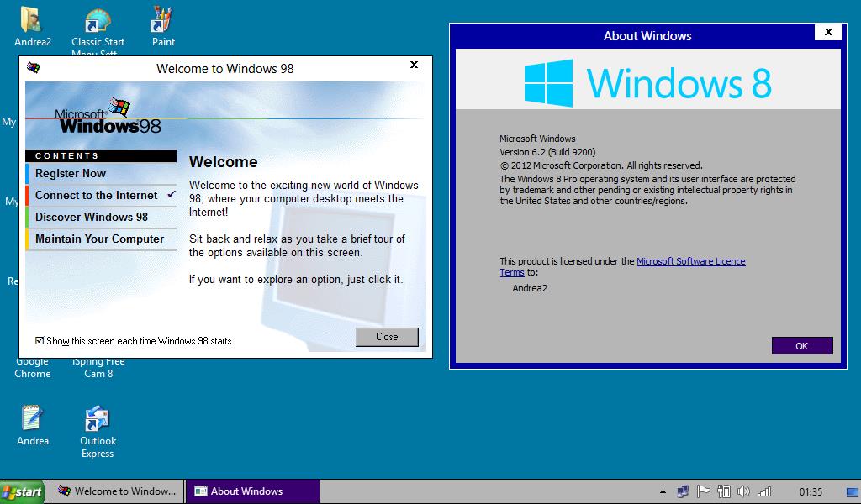Open network computers tray icon
Image resolution: width=861 pixels, height=504 pixels.
[683, 491]
